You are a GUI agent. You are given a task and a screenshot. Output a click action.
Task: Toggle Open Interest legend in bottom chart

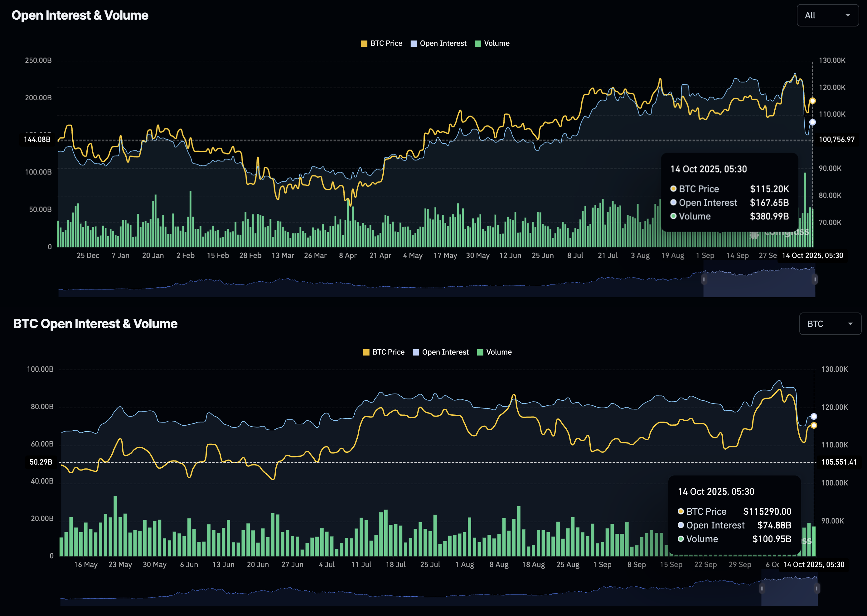pyautogui.click(x=445, y=352)
